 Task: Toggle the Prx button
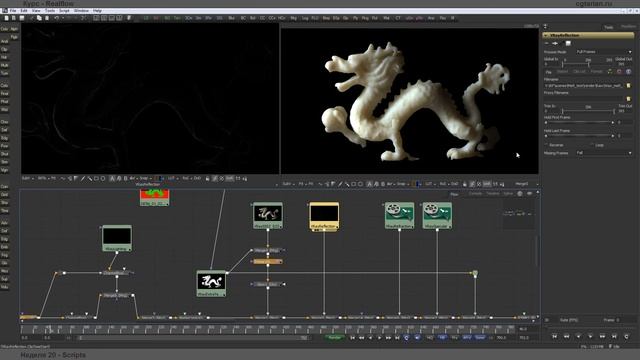[455, 338]
